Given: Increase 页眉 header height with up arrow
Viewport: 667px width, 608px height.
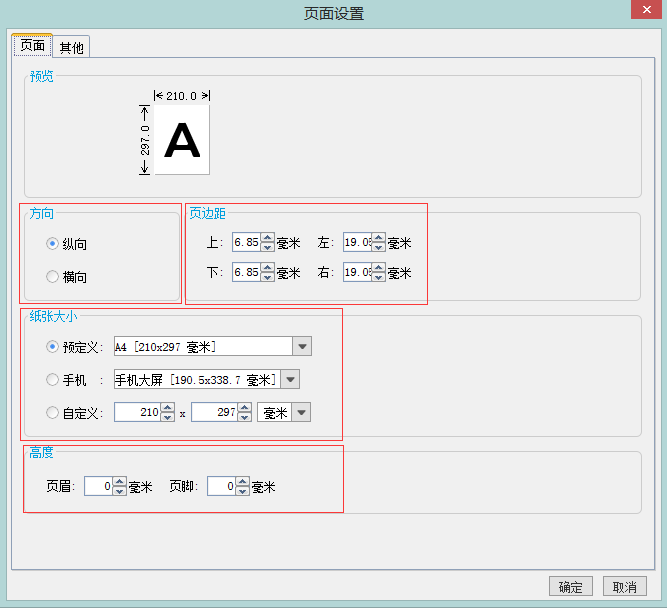Looking at the screenshot, I should pyautogui.click(x=120, y=482).
